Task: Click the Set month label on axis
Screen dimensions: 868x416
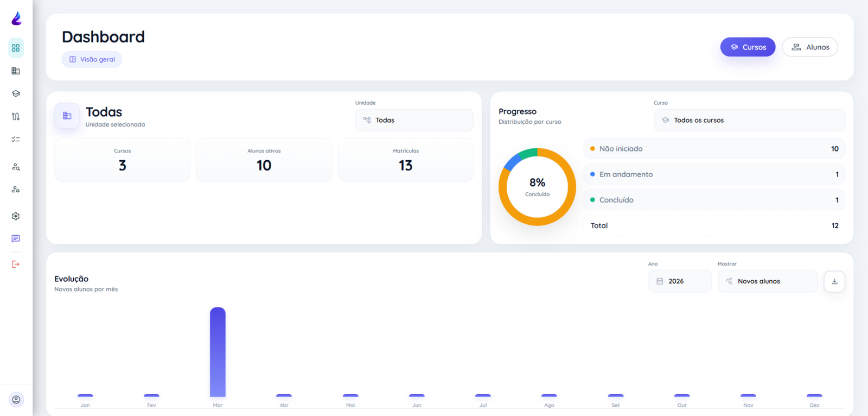Action: click(x=615, y=405)
